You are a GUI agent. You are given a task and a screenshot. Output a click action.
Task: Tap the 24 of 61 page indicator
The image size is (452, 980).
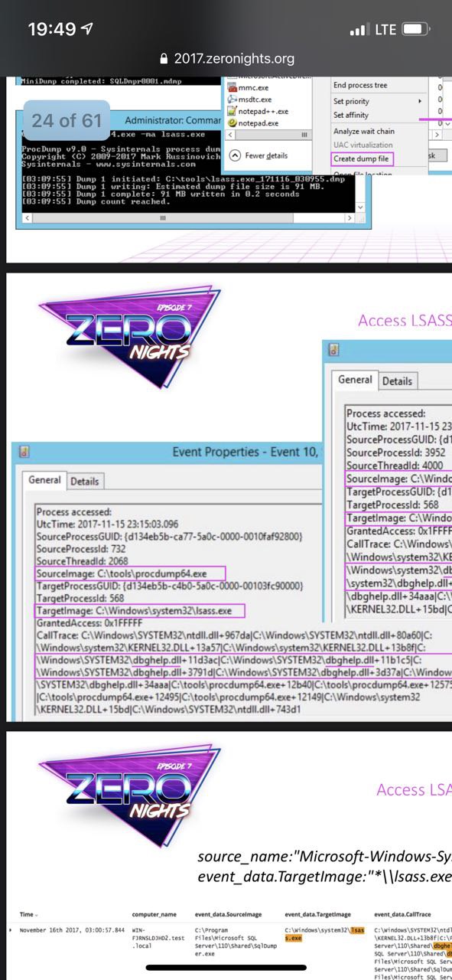coord(67,120)
